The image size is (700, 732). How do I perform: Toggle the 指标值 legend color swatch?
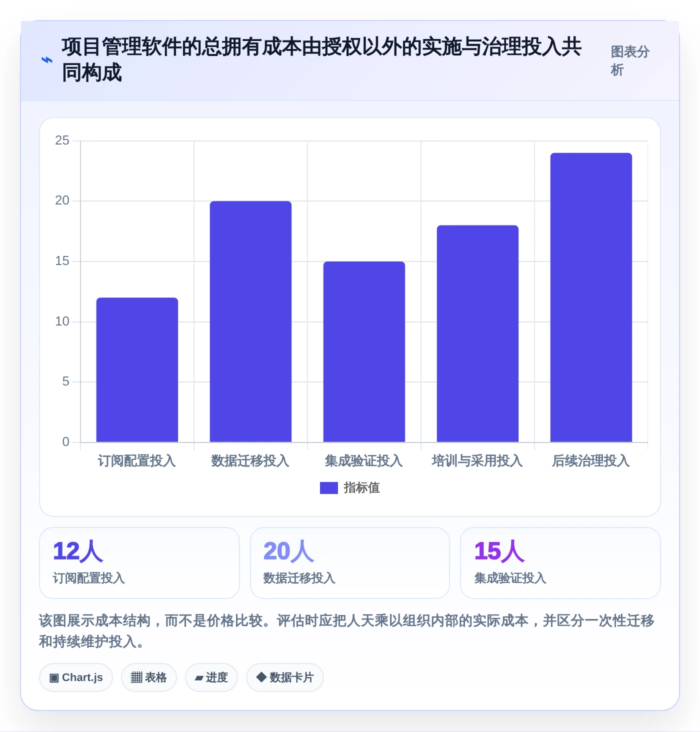(x=328, y=488)
